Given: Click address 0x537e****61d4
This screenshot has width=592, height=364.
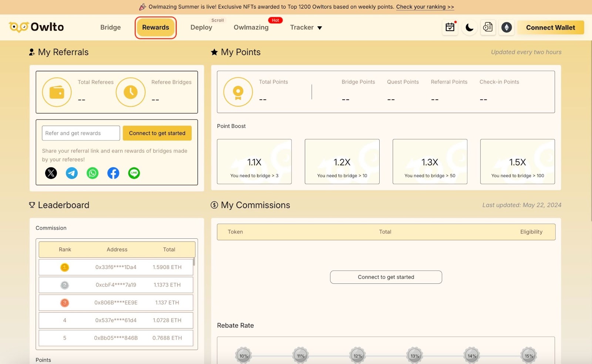Looking at the screenshot, I should (x=116, y=320).
